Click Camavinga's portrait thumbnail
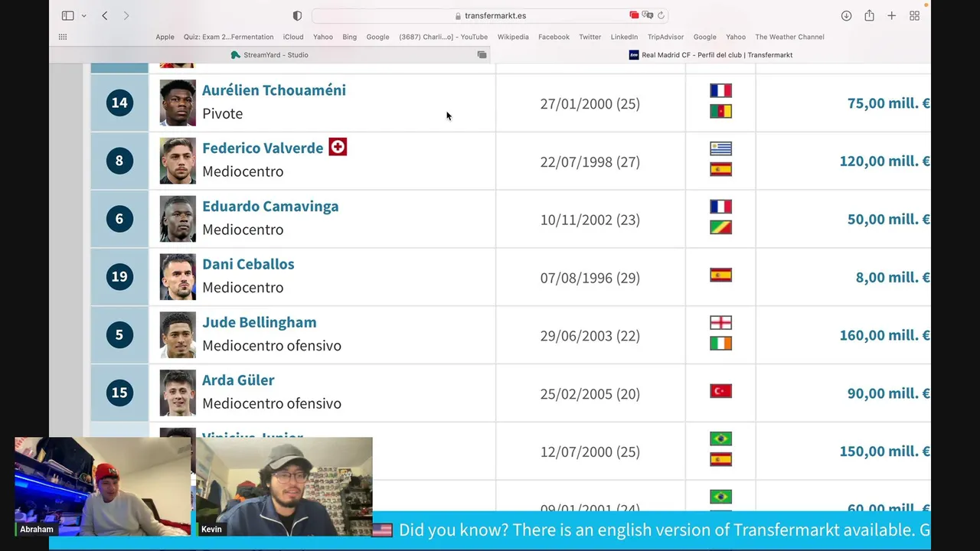Screen dimensions: 980x551 pyautogui.click(x=178, y=219)
